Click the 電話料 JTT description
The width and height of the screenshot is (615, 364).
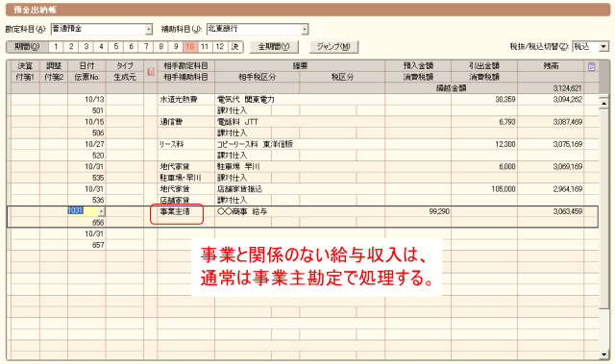(237, 122)
